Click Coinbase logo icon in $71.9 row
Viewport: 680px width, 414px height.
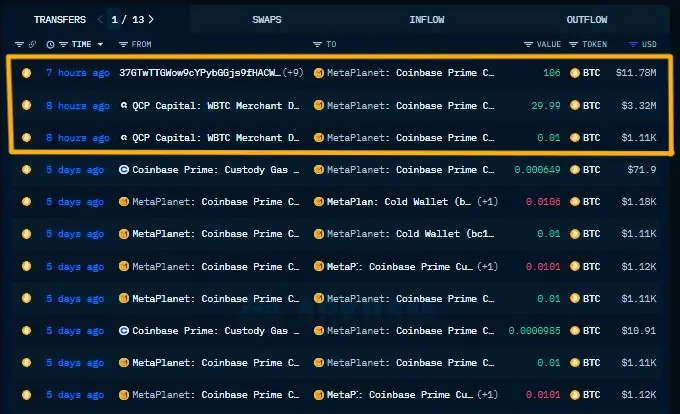click(x=124, y=170)
